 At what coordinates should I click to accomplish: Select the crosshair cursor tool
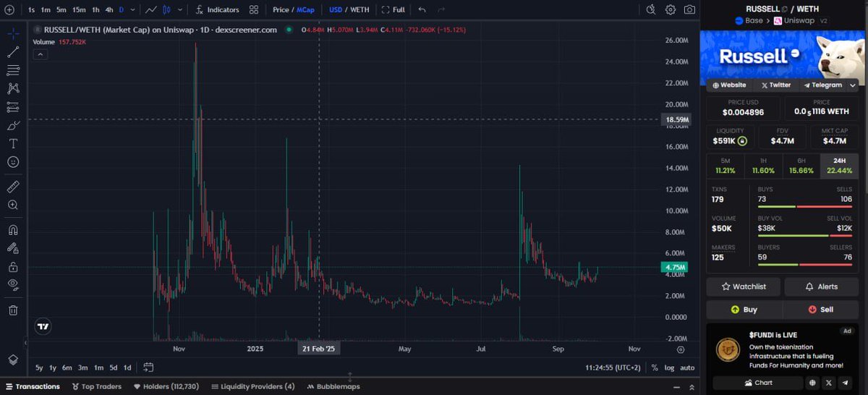point(13,34)
